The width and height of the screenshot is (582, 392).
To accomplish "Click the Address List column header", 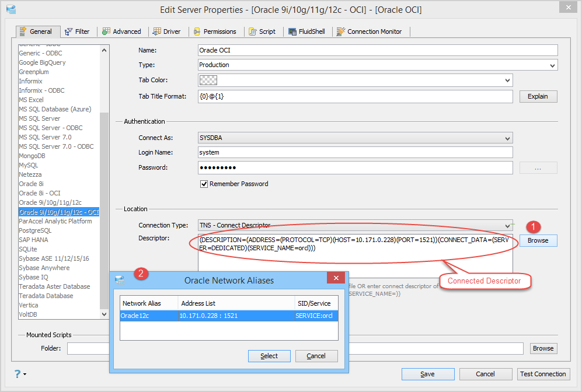I will click(236, 303).
